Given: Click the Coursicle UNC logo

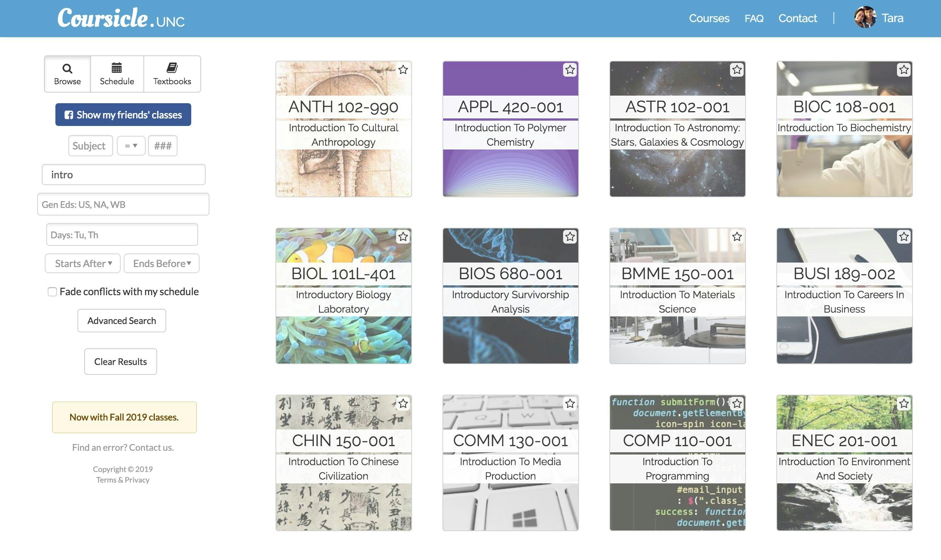Looking at the screenshot, I should (x=121, y=18).
